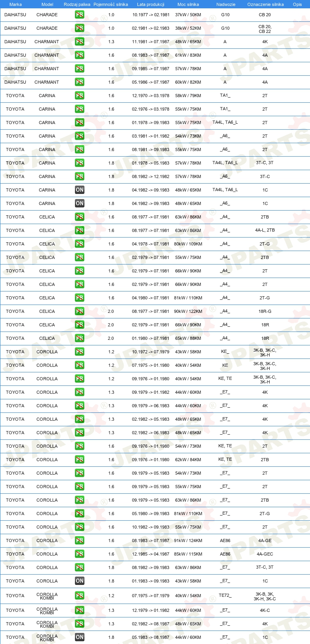Click the engine code cell '4A-GE'
The image size is (310, 644).
pyautogui.click(x=265, y=540)
